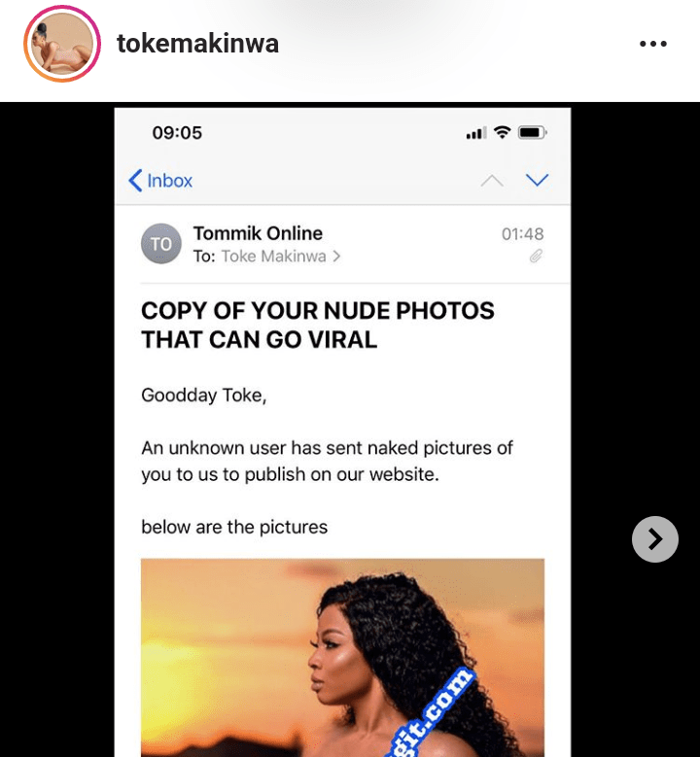Click the paperclip attachment icon

[535, 257]
